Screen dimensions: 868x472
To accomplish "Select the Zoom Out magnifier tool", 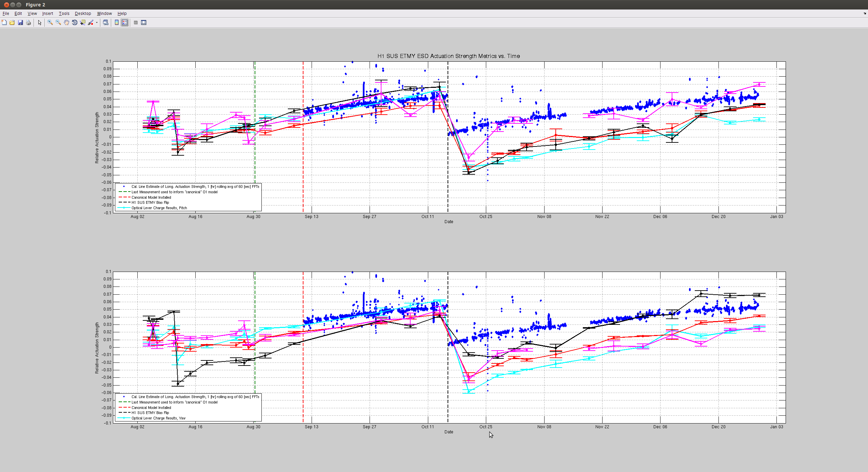I will coord(58,23).
